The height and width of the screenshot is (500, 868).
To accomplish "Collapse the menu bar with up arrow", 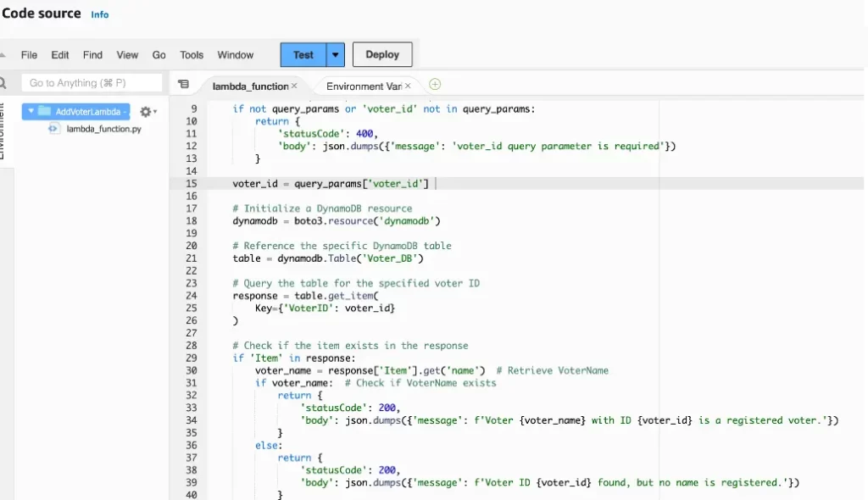I will (3, 55).
